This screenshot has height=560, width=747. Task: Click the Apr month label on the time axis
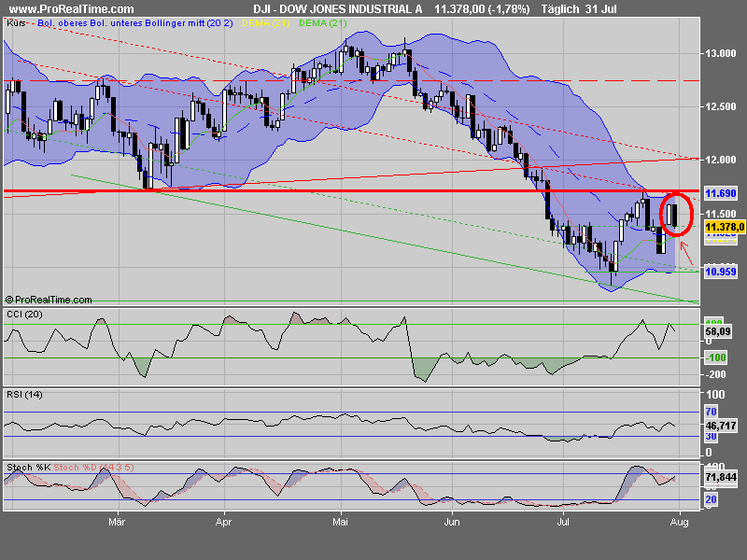tap(223, 523)
